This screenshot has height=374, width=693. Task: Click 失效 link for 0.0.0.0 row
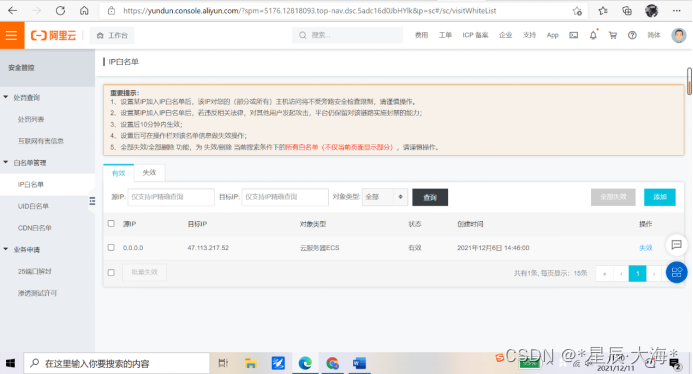pyautogui.click(x=646, y=248)
